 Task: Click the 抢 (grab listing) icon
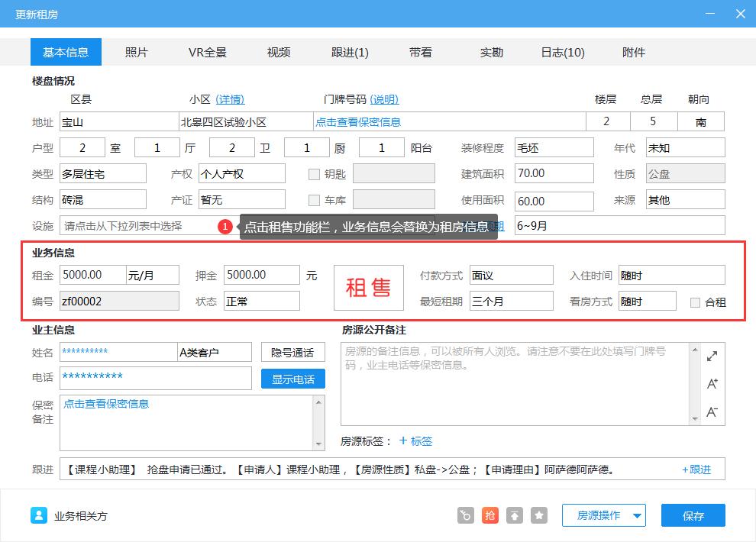489,515
